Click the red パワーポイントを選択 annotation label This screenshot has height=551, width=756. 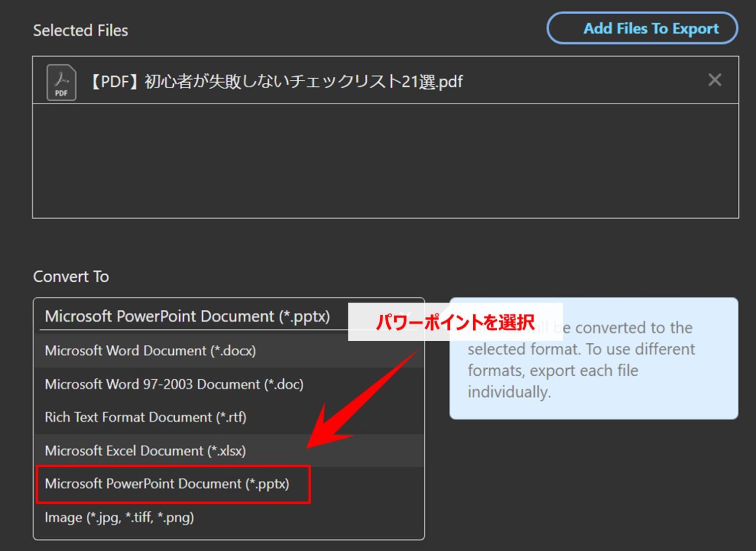455,322
